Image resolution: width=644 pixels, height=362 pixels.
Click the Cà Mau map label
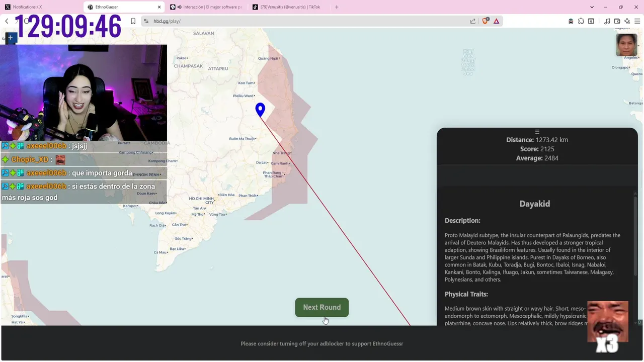tap(160, 252)
